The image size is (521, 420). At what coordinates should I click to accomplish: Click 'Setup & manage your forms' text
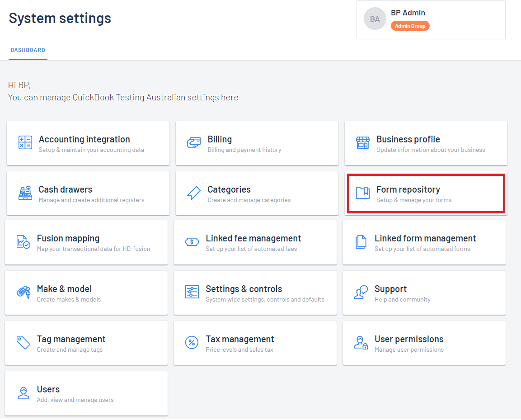(414, 200)
